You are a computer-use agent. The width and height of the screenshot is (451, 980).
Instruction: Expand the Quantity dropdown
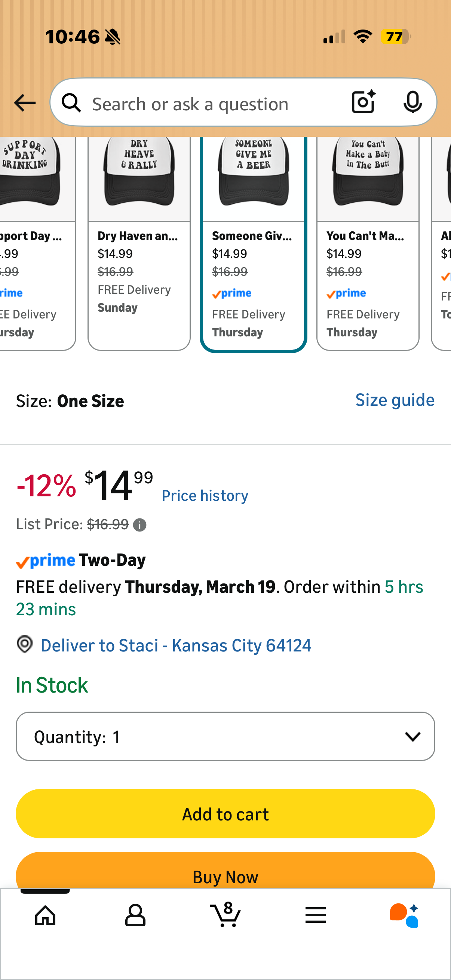click(x=225, y=736)
